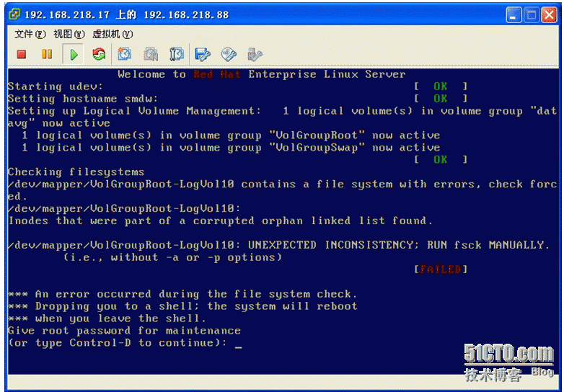Click "An error occurred during" line
Image resolution: width=564 pixels, height=392 pixels.
(182, 294)
